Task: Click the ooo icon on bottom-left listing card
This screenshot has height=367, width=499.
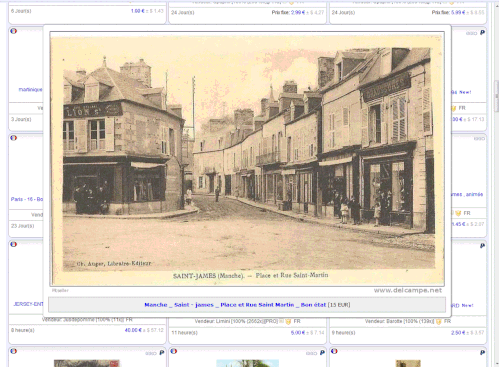Action: (151, 353)
